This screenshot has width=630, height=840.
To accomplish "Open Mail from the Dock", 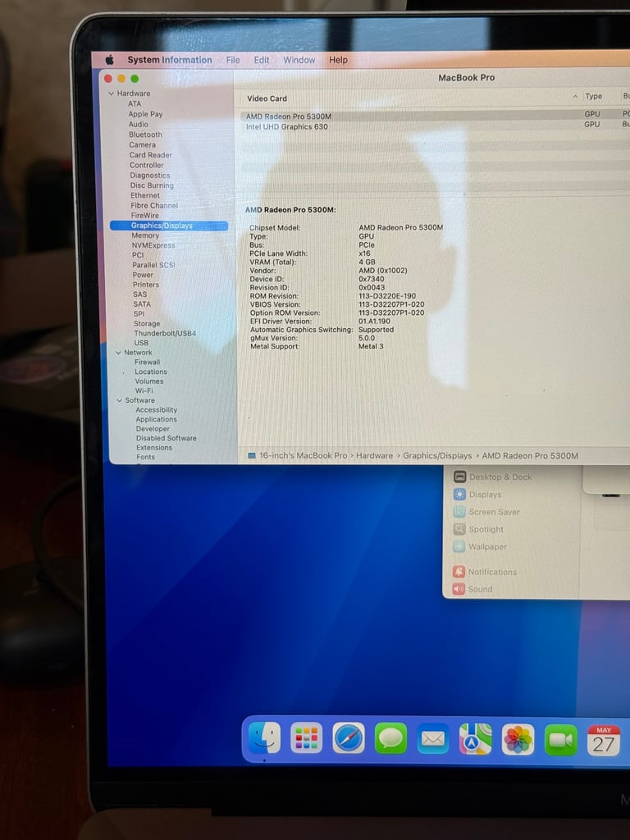I will click(433, 739).
